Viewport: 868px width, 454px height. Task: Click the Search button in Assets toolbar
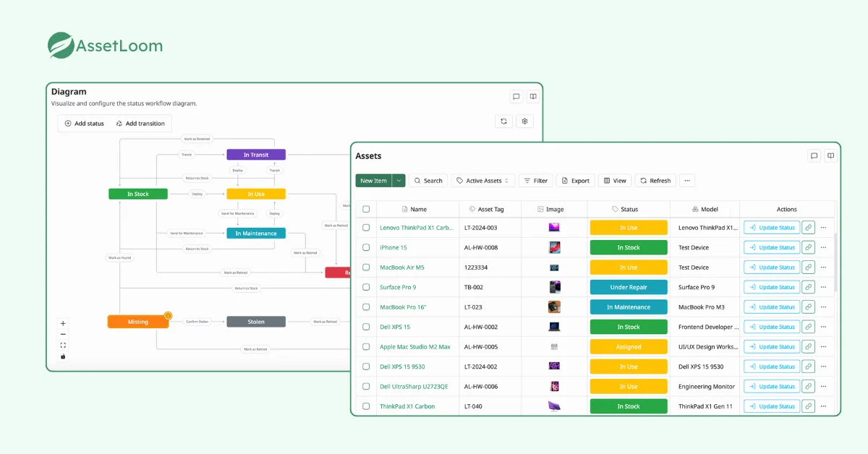tap(428, 181)
